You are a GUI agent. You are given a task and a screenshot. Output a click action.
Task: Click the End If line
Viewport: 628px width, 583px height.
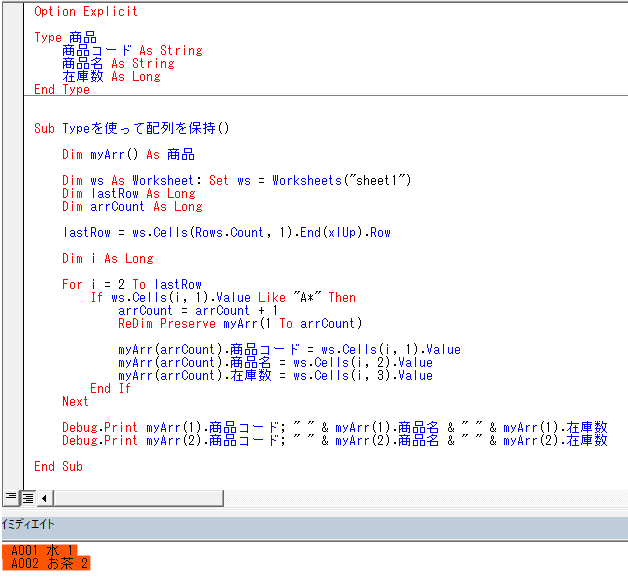(111, 388)
